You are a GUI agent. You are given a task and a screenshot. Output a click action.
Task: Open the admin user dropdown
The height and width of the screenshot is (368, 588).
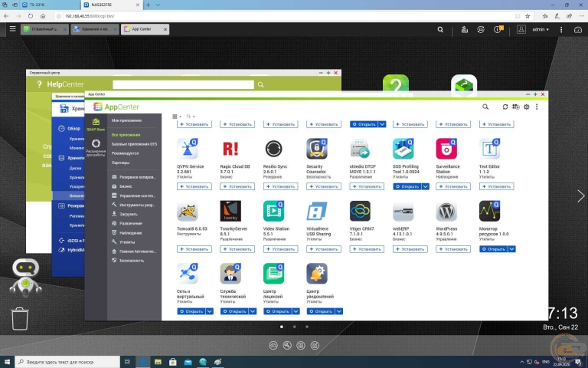pos(541,29)
